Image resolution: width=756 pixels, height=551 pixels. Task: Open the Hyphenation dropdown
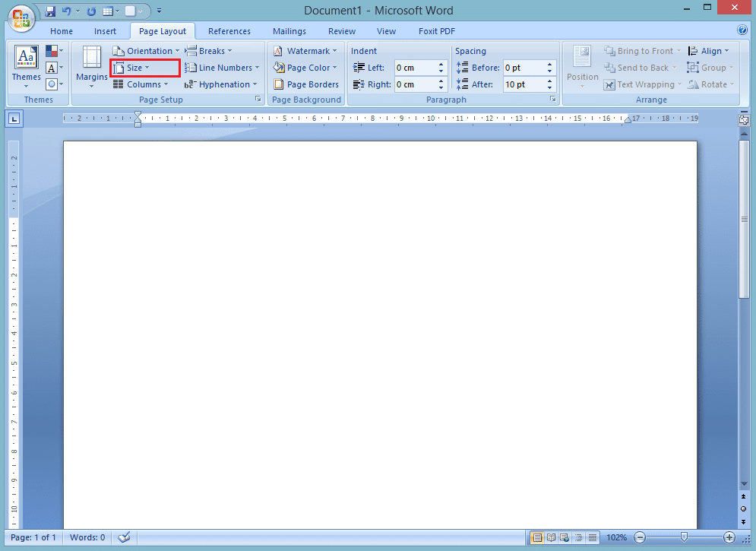221,84
